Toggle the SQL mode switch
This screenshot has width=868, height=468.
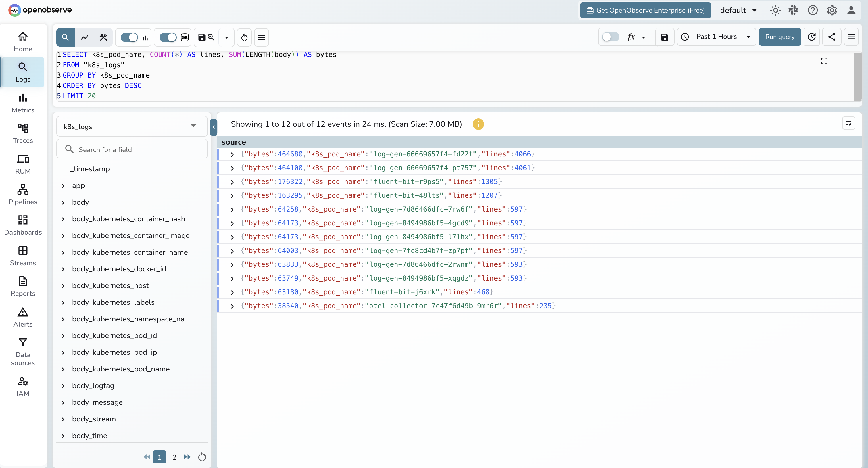168,37
